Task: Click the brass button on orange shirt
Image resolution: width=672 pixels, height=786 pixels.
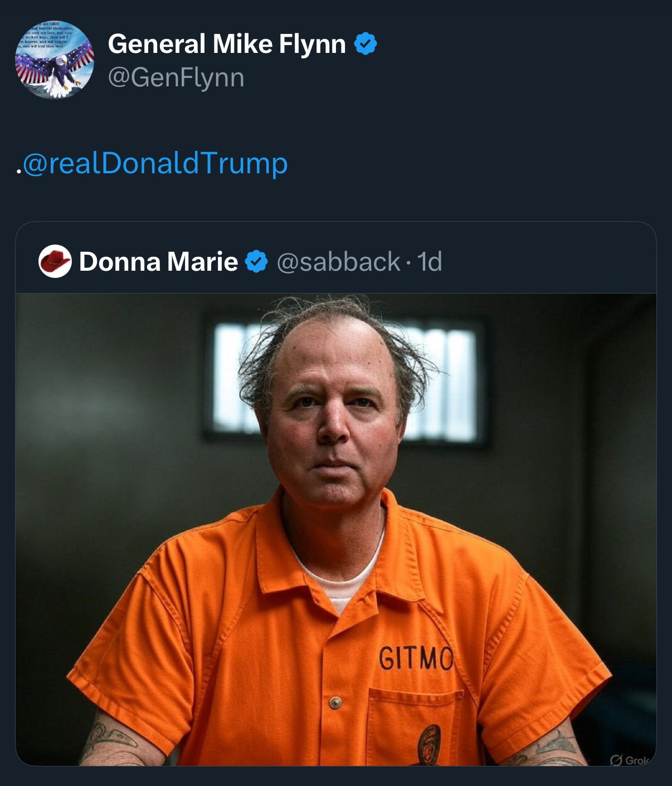Action: [335, 703]
